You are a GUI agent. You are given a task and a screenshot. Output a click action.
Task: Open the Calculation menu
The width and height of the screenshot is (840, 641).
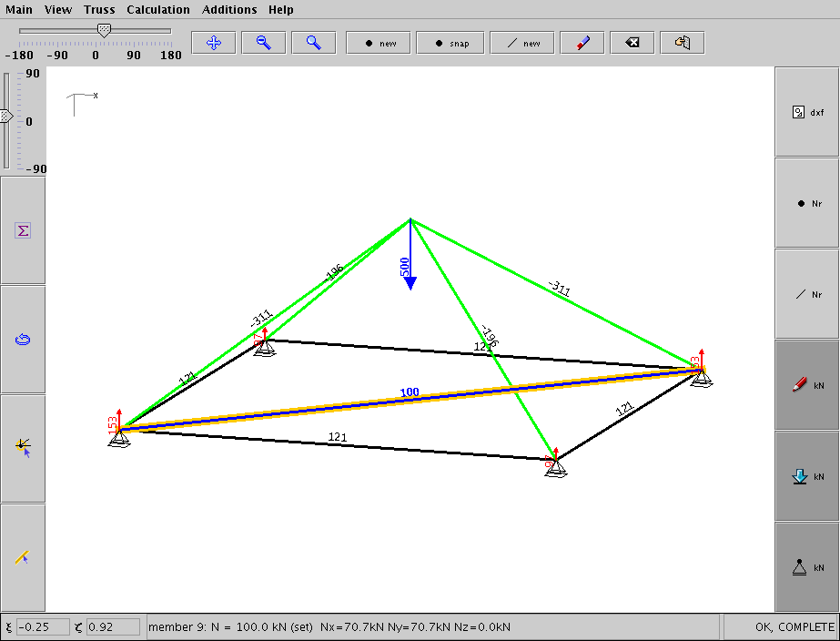(x=158, y=9)
